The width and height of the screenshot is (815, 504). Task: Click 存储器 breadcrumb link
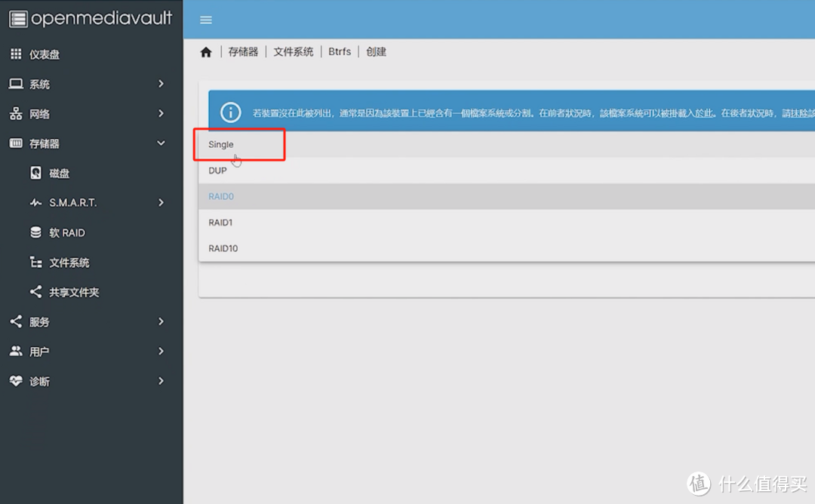pyautogui.click(x=243, y=51)
